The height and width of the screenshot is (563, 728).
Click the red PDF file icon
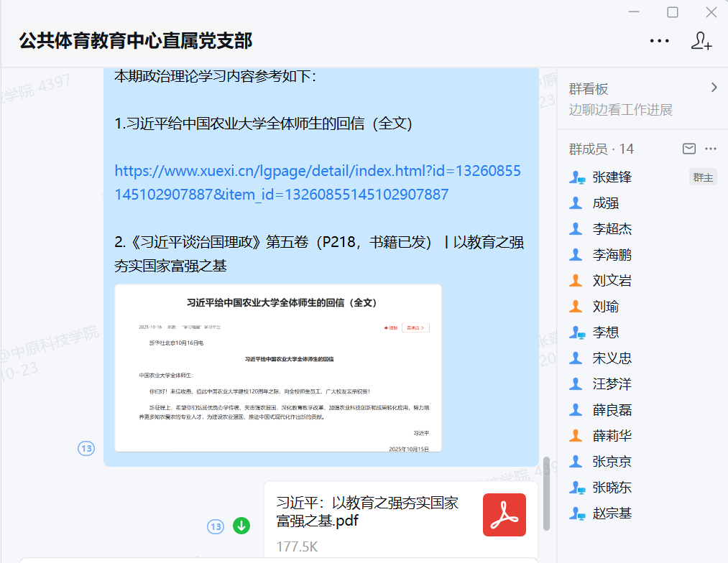click(x=504, y=515)
